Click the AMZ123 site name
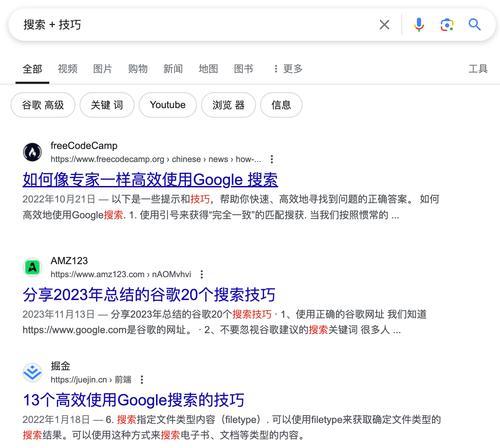Screen dimensions: 500x448 (69, 261)
